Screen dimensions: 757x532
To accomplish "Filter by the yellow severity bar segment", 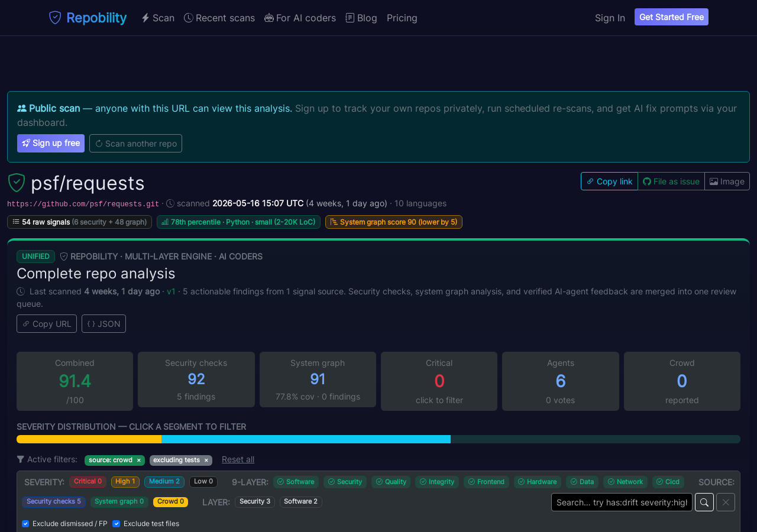I will click(89, 439).
